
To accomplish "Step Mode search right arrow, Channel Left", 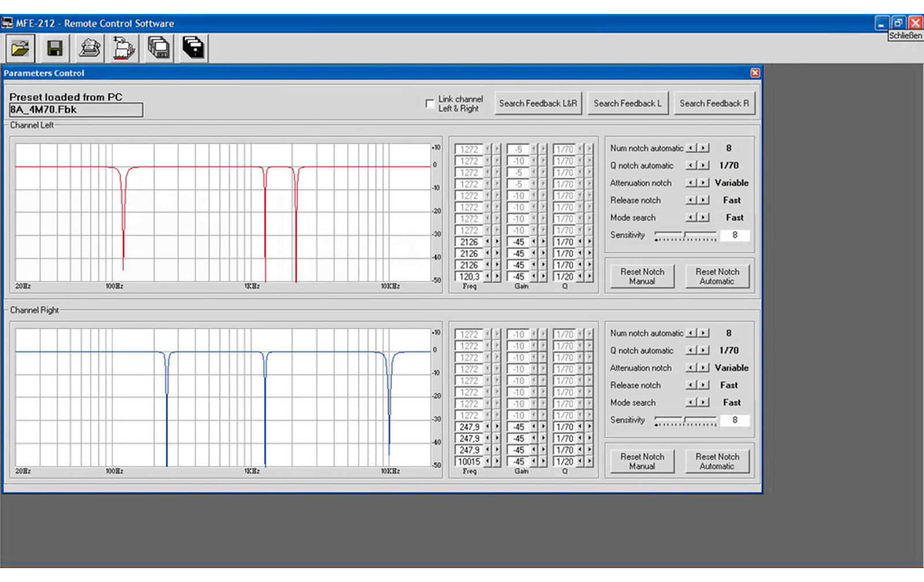I will 703,217.
